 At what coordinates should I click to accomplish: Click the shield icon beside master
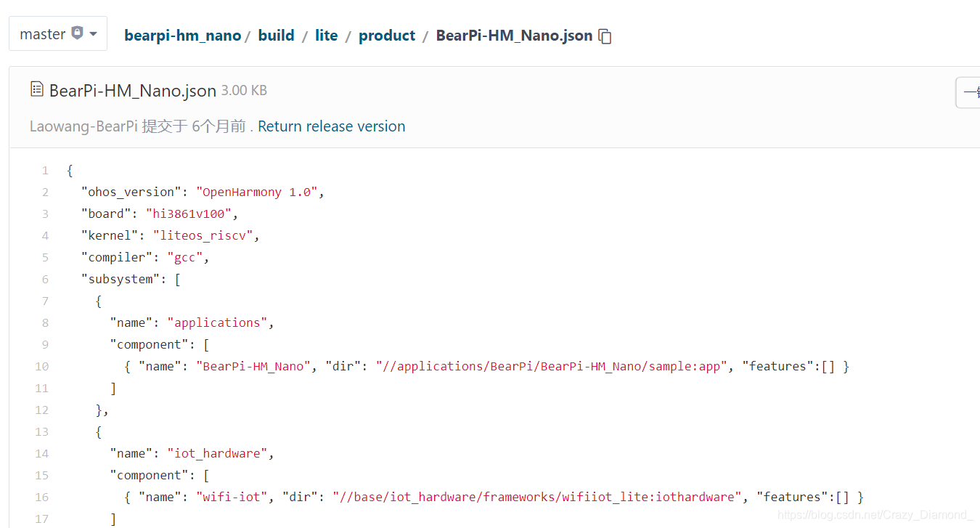77,33
